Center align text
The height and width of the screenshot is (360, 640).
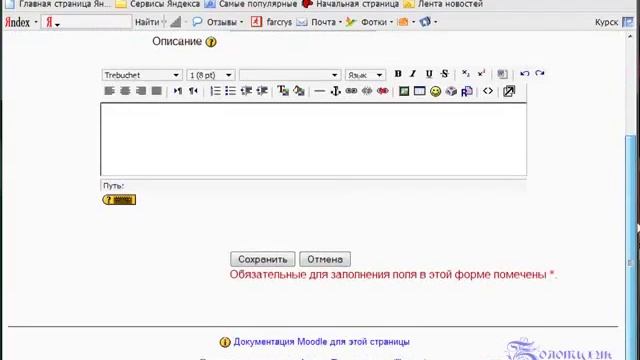[x=125, y=91]
